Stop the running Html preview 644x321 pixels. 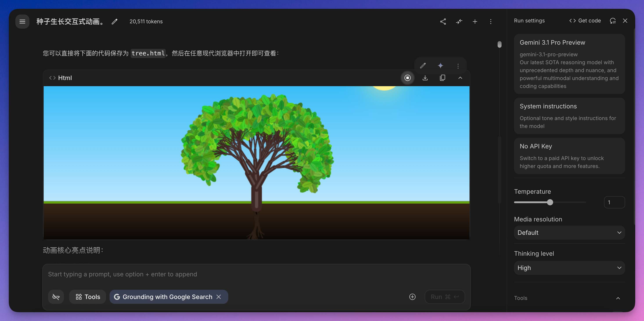[408, 78]
